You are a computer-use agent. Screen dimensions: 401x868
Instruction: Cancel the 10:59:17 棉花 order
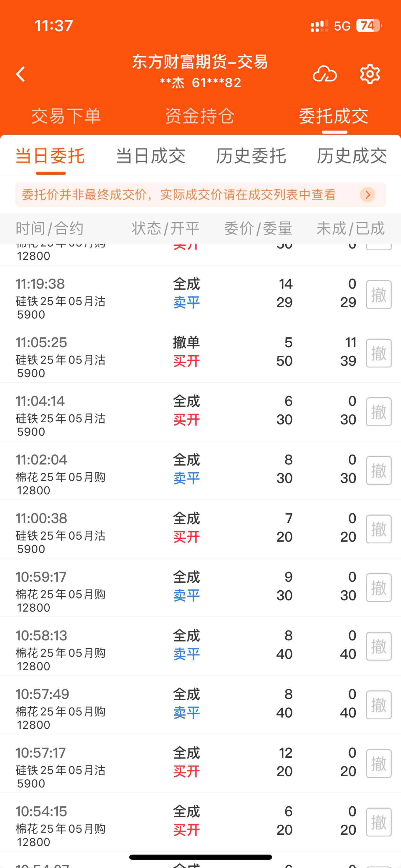point(379,588)
